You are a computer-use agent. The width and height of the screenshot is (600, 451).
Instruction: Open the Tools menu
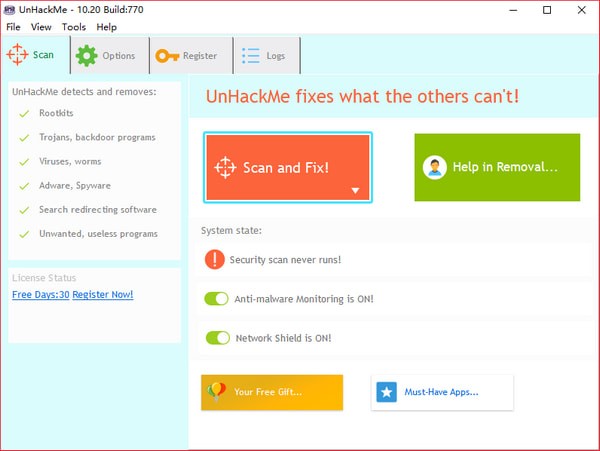[x=74, y=27]
